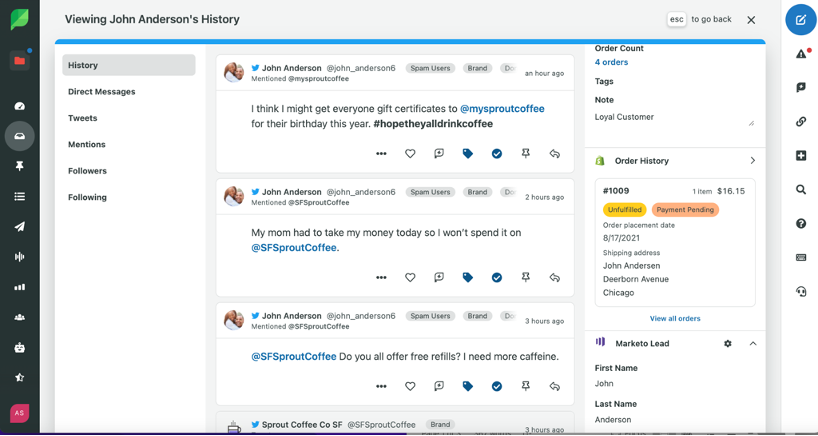The height and width of the screenshot is (436, 818).
Task: Mark the gift certificates tweet as complete
Action: [496, 154]
